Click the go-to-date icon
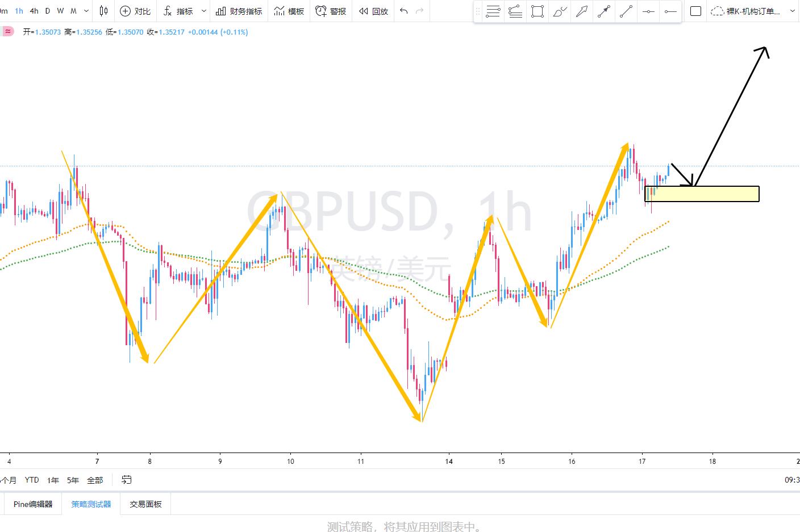 126,480
